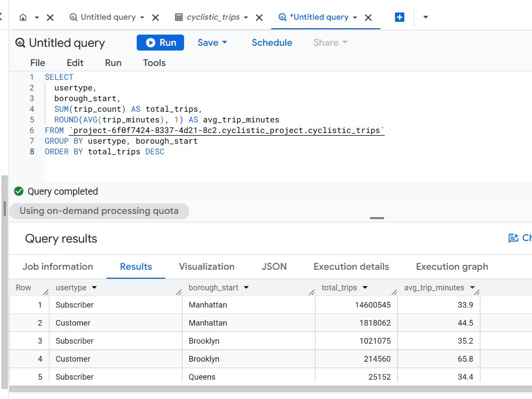Open the avg_trip_minutes column dropdown
Image resolution: width=532 pixels, height=399 pixels.
click(472, 287)
